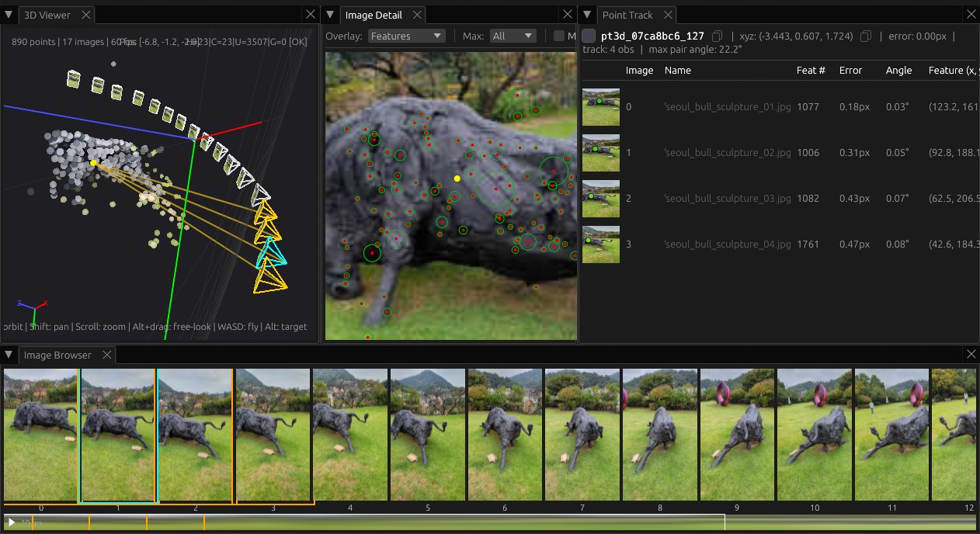The height and width of the screenshot is (534, 980).
Task: Copy the xyz coordinates using the copy icon
Action: 865,36
